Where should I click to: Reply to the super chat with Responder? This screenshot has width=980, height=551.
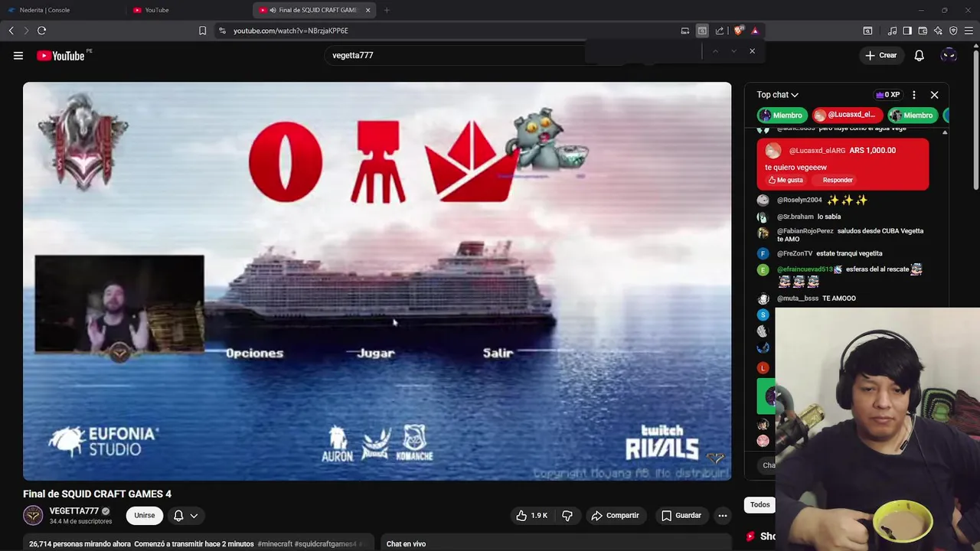[838, 180]
